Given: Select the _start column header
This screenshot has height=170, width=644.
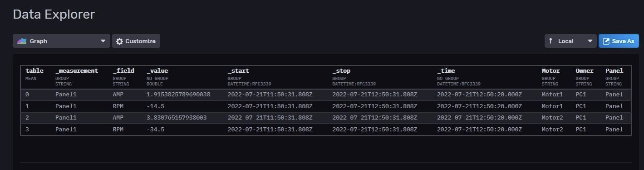Looking at the screenshot, I should coord(238,71).
